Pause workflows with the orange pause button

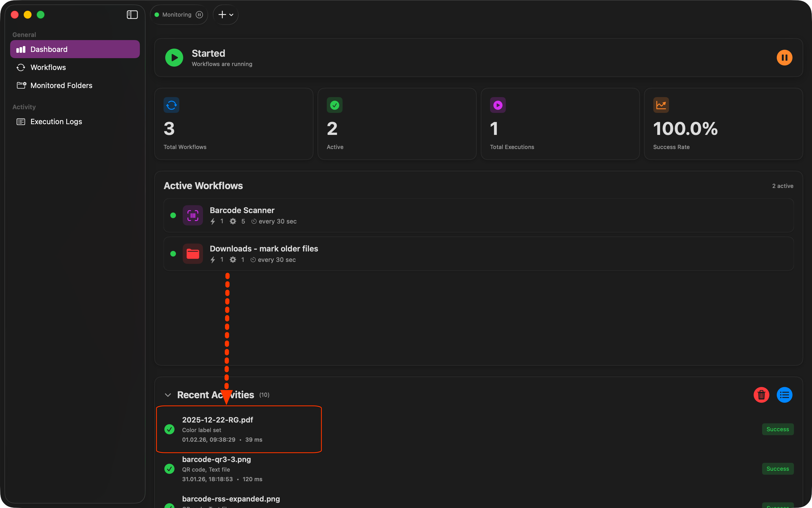coord(784,58)
